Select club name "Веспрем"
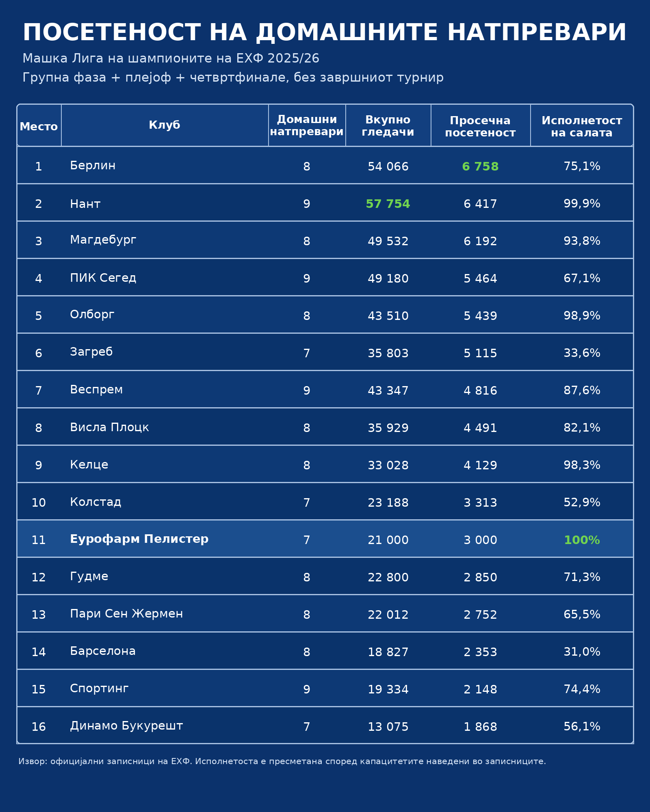The height and width of the screenshot is (812, 650). [x=96, y=390]
